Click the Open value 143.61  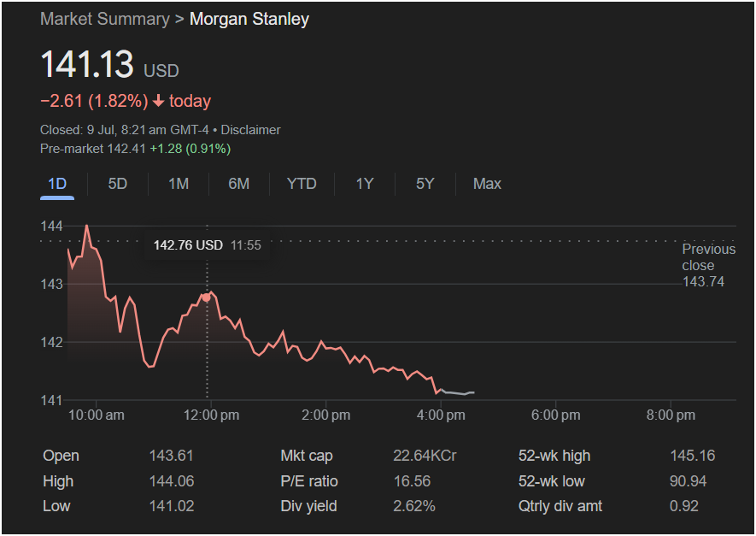171,456
